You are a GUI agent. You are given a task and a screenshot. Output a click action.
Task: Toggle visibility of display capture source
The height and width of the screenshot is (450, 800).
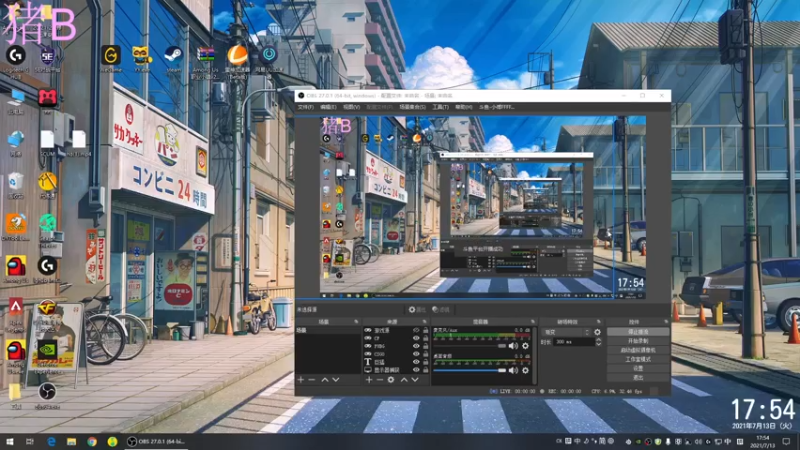[x=416, y=369]
